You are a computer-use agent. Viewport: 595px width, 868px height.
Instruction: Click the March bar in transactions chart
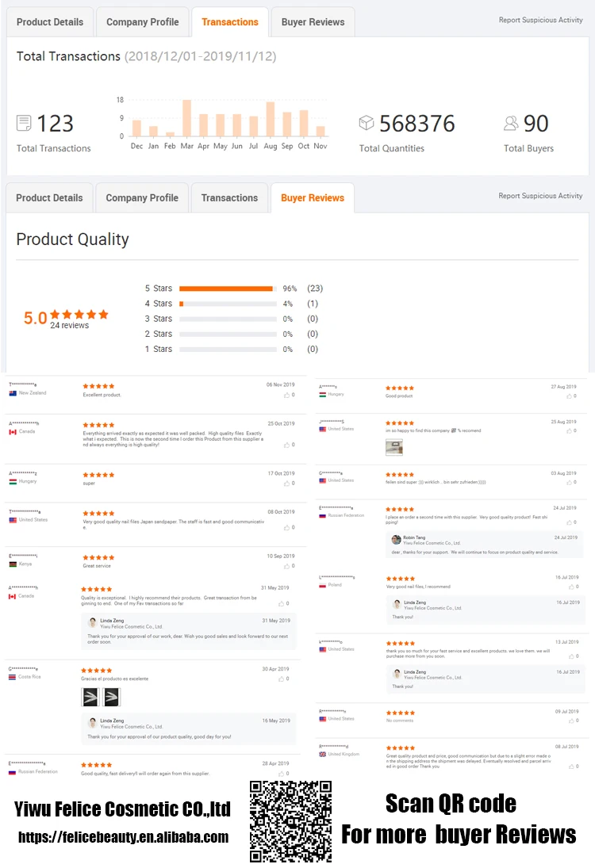(x=187, y=118)
